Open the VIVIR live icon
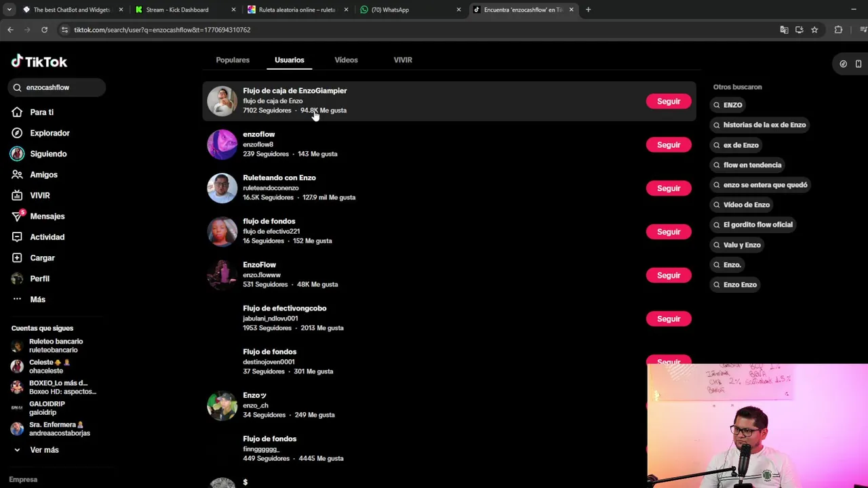 (x=17, y=195)
